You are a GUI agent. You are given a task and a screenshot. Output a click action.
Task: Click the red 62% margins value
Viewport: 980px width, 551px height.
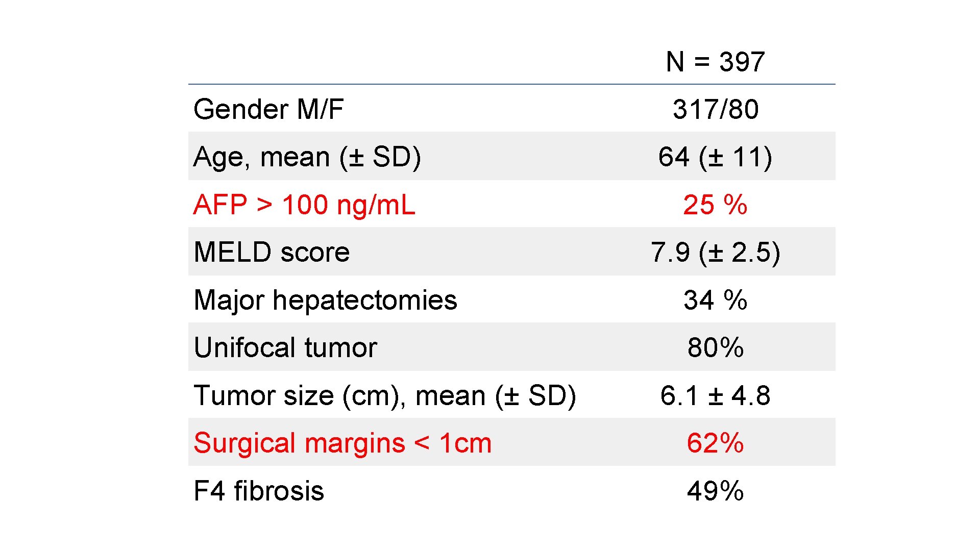point(715,443)
